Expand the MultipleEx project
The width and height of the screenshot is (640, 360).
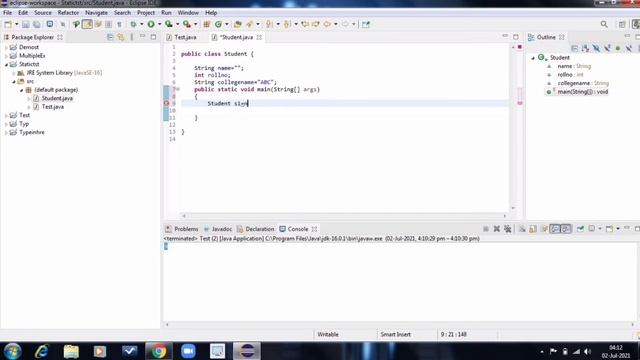[6, 56]
